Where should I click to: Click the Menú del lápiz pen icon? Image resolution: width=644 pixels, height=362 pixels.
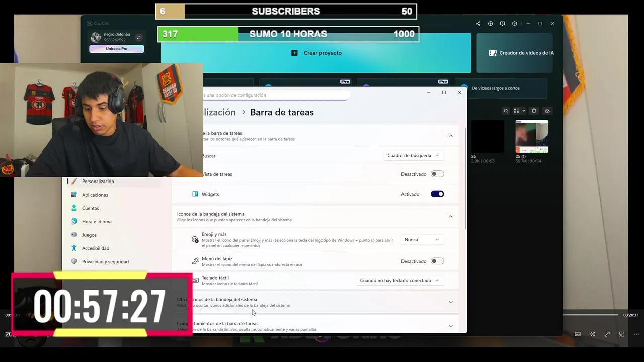195,261
